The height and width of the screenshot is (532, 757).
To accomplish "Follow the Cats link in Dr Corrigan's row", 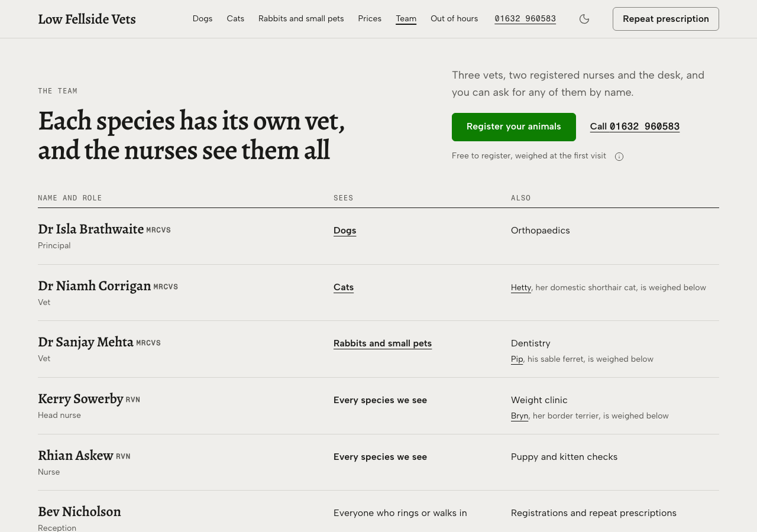I will click(x=344, y=287).
